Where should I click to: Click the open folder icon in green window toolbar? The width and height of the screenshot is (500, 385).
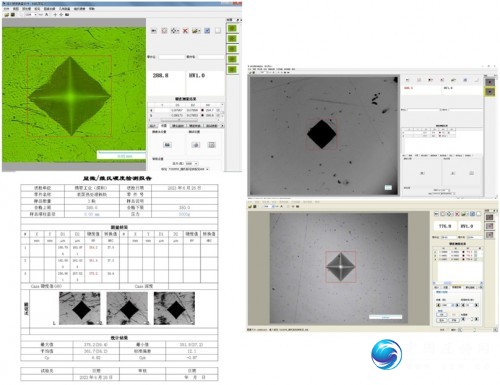tap(7, 15)
